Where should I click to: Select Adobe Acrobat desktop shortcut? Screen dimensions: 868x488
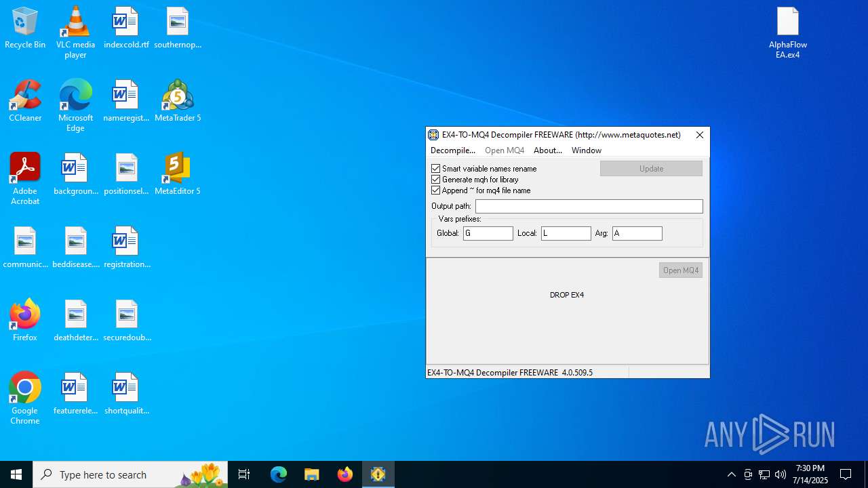coord(25,179)
